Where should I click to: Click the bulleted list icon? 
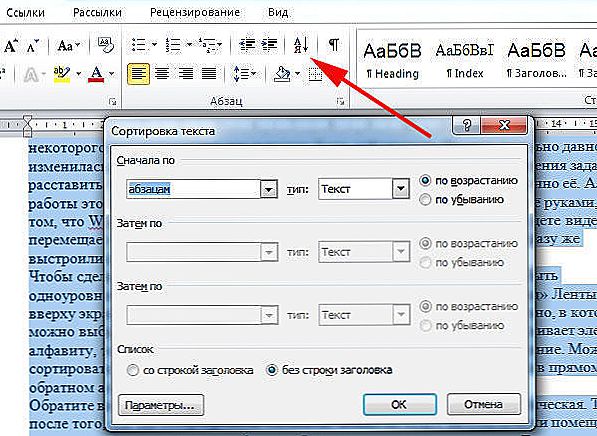coord(139,45)
